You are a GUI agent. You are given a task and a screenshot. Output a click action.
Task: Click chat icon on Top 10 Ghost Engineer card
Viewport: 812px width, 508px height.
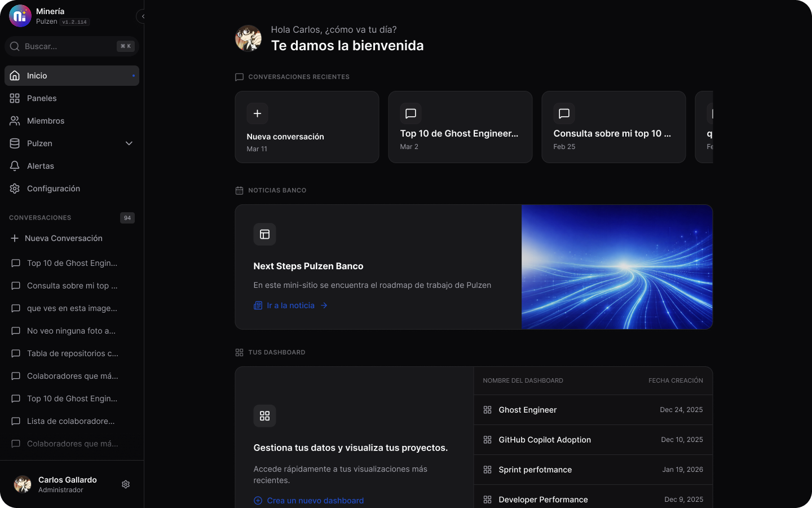411,113
